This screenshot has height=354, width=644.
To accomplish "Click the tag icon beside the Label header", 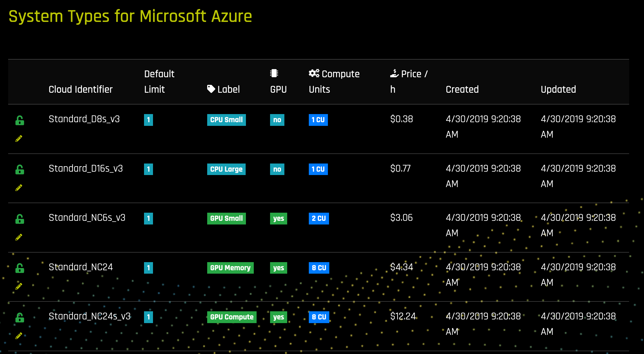I will click(211, 89).
